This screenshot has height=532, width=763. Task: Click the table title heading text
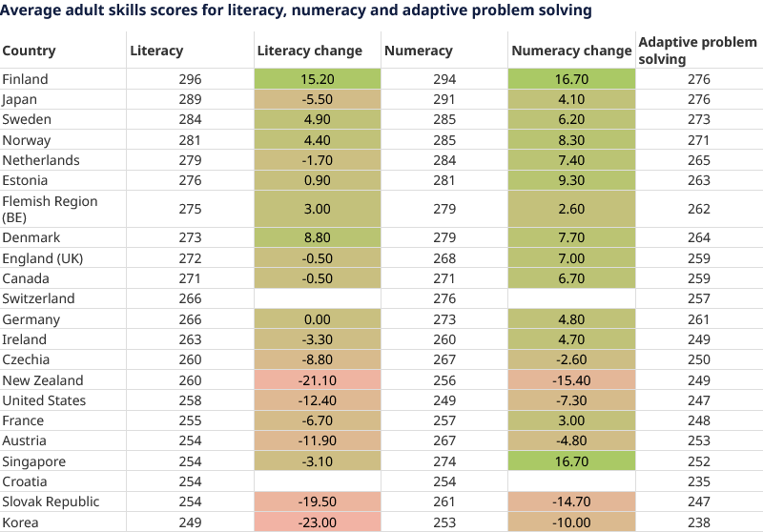pyautogui.click(x=297, y=10)
